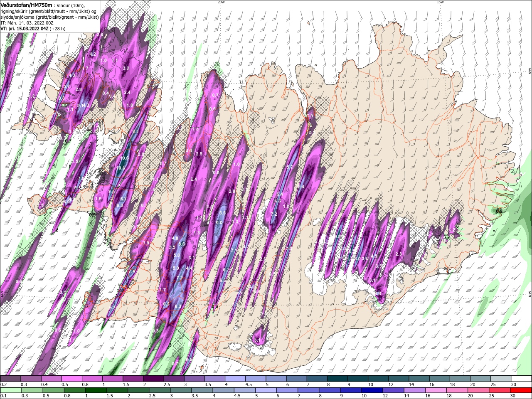Click the dark teal swatch labeled 8, upper scale
Screen dimensions: 532x399
pyautogui.click(x=337, y=379)
